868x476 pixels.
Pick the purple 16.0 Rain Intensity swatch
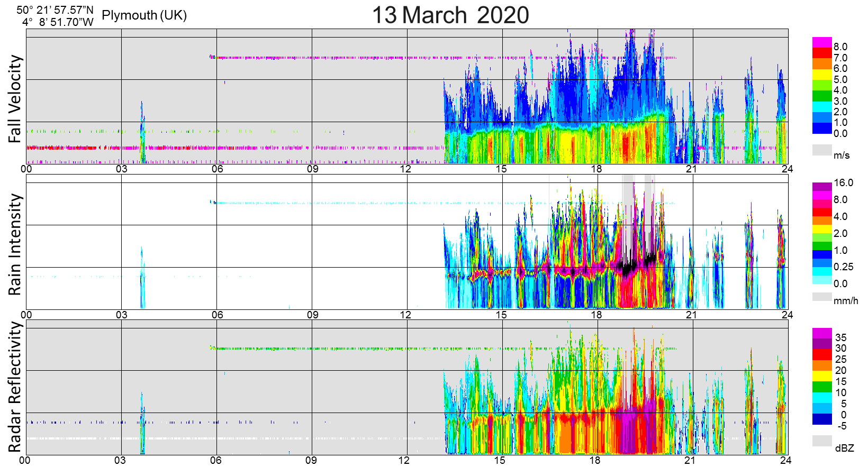pos(822,187)
